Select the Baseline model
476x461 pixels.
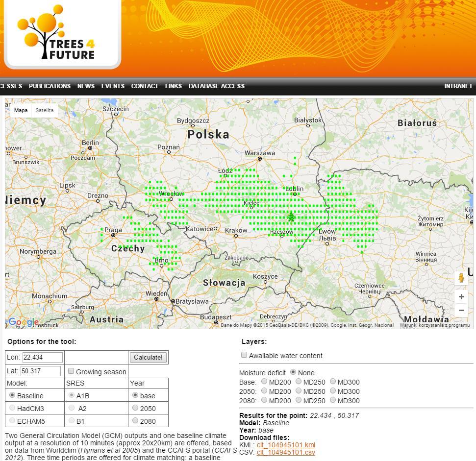(12, 395)
